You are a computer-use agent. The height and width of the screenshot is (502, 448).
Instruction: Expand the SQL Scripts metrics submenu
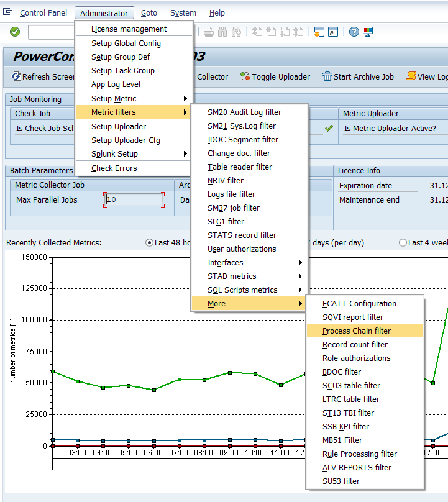(249, 290)
